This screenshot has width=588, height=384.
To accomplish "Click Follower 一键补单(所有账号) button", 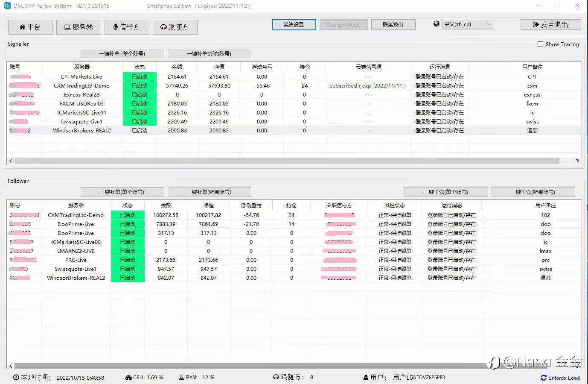I will coord(209,192).
